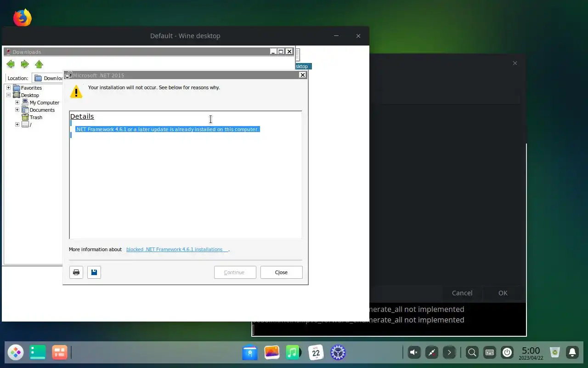This screenshot has height=368, width=588.
Task: Expand the tray arrow
Action: pyautogui.click(x=449, y=353)
